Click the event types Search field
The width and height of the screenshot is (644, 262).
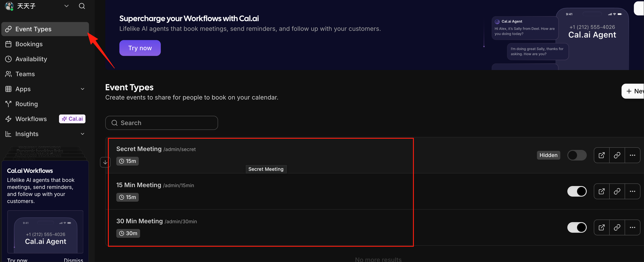pyautogui.click(x=161, y=123)
